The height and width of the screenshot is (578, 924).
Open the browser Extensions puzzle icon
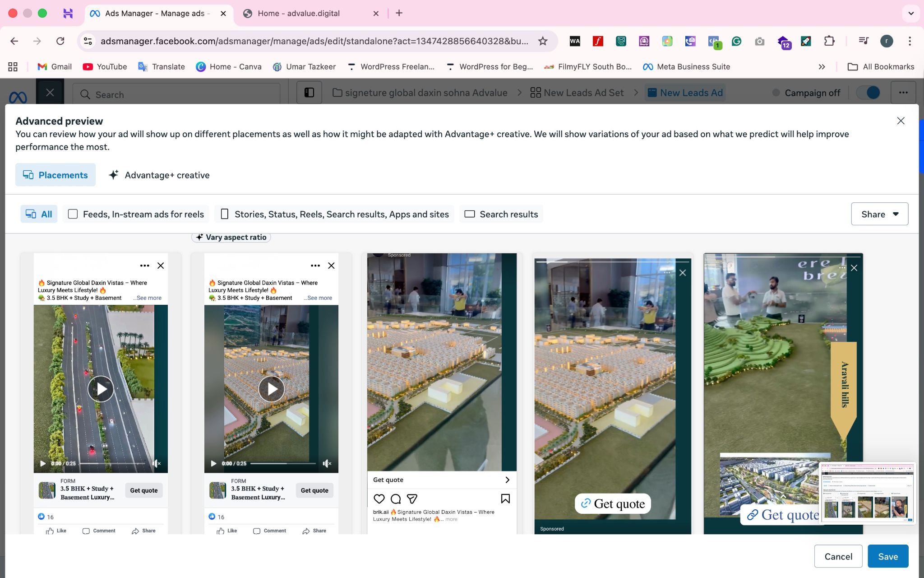(829, 41)
